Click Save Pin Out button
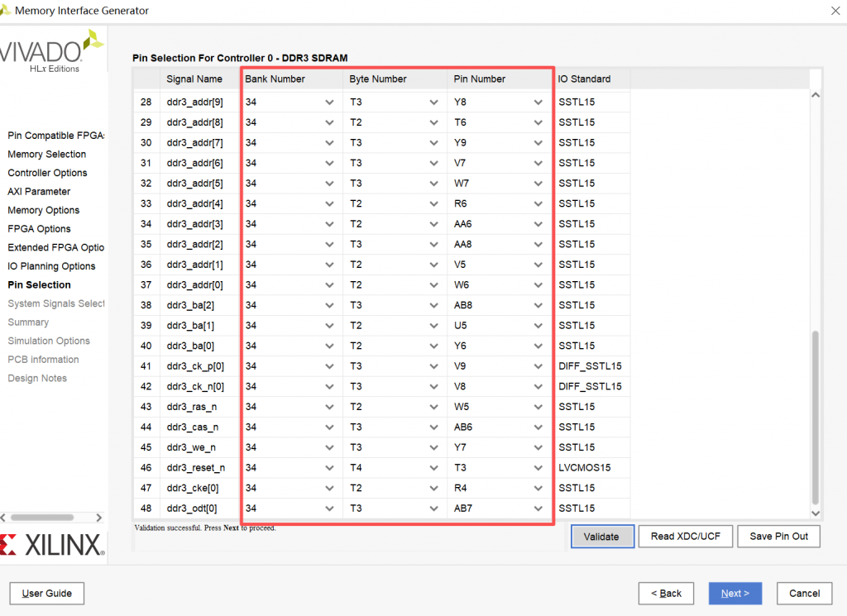 point(778,537)
